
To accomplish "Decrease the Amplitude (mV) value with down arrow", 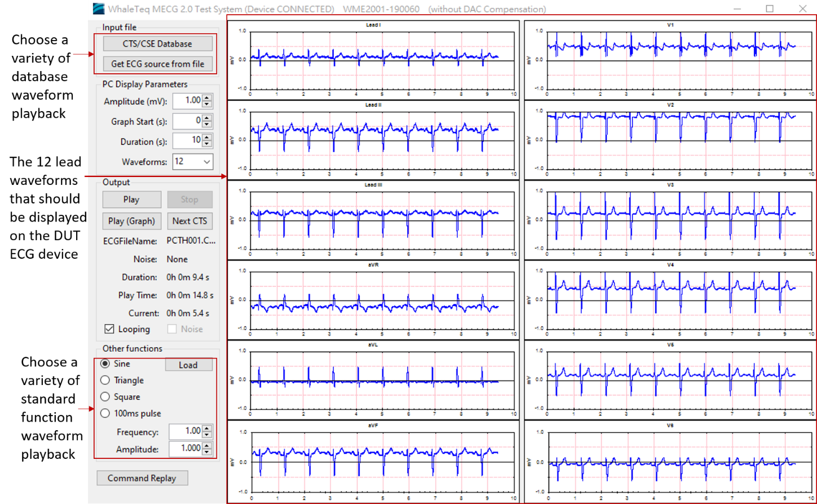I will pos(207,104).
